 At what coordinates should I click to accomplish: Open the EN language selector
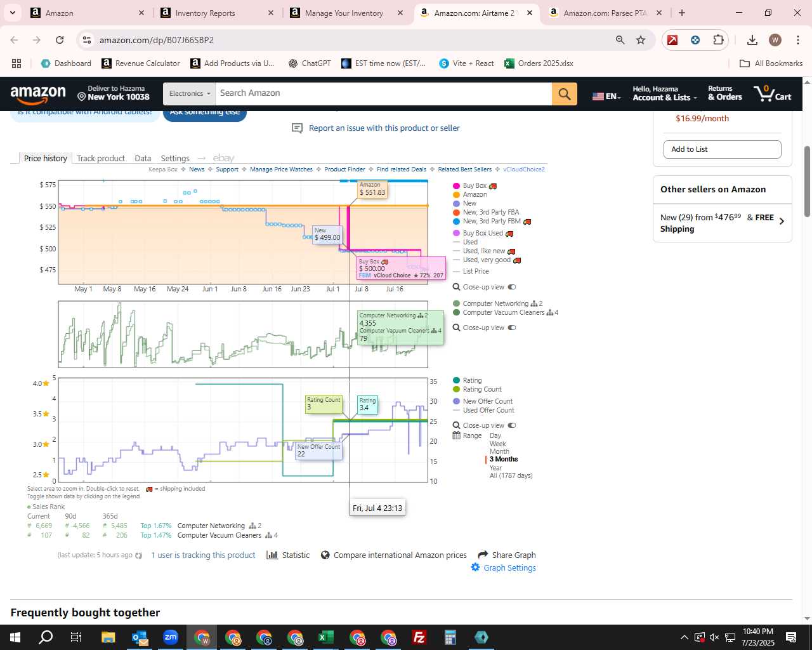click(x=606, y=96)
